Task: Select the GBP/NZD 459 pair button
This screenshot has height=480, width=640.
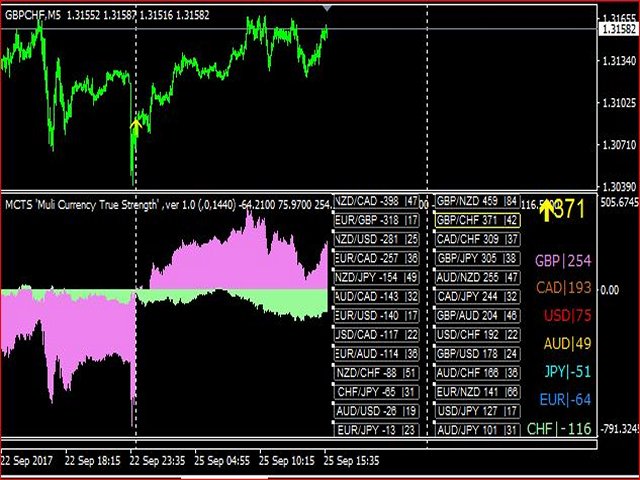Action: tap(478, 201)
